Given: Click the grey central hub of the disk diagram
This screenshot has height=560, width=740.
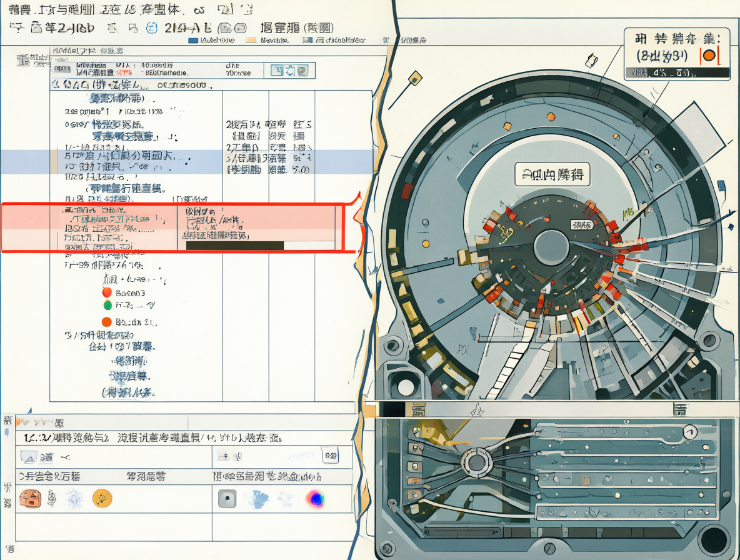Looking at the screenshot, I should click(x=551, y=247).
